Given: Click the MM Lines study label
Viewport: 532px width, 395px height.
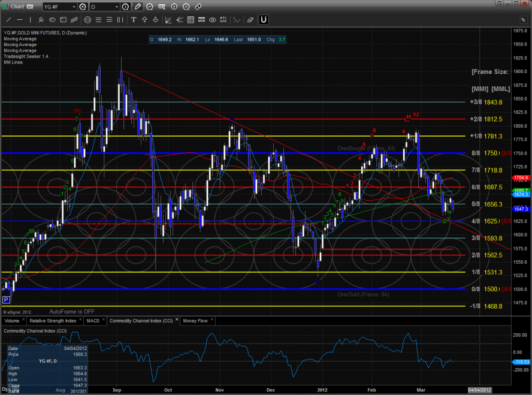Looking at the screenshot, I should [12, 61].
